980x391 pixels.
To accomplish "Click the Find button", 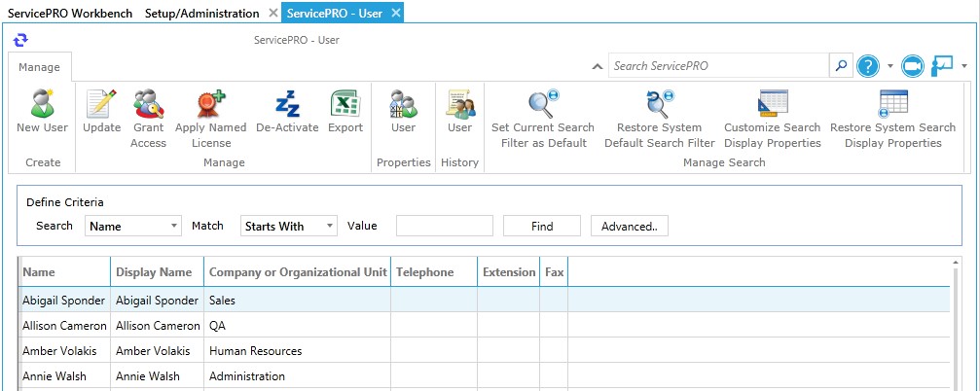I will [x=542, y=226].
